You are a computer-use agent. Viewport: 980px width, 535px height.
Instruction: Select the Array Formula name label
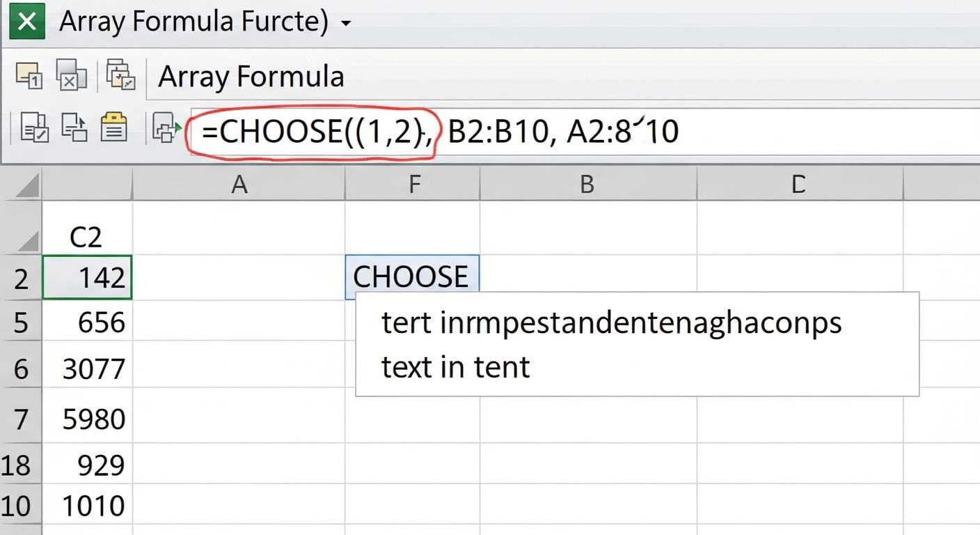[x=251, y=77]
